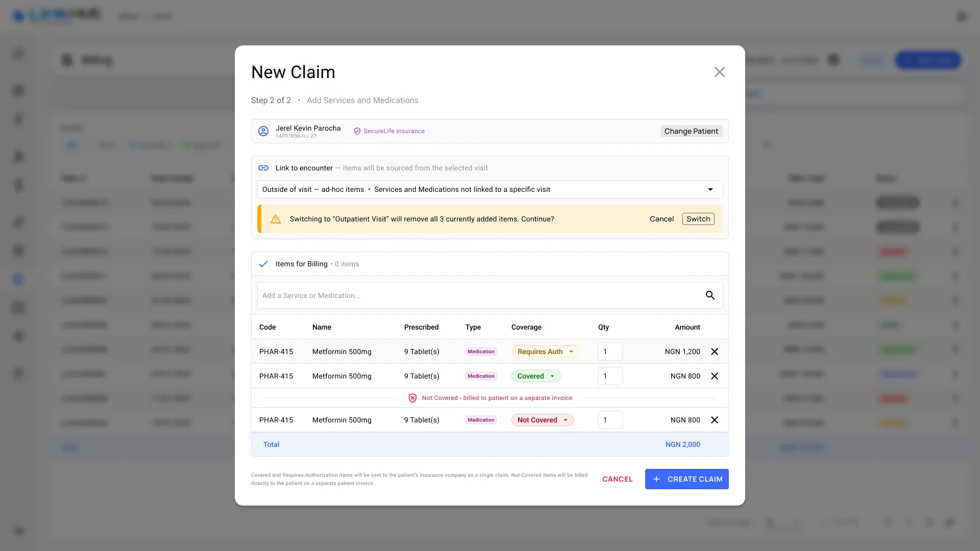Open the Not Covered coverage dropdown

pyautogui.click(x=542, y=420)
